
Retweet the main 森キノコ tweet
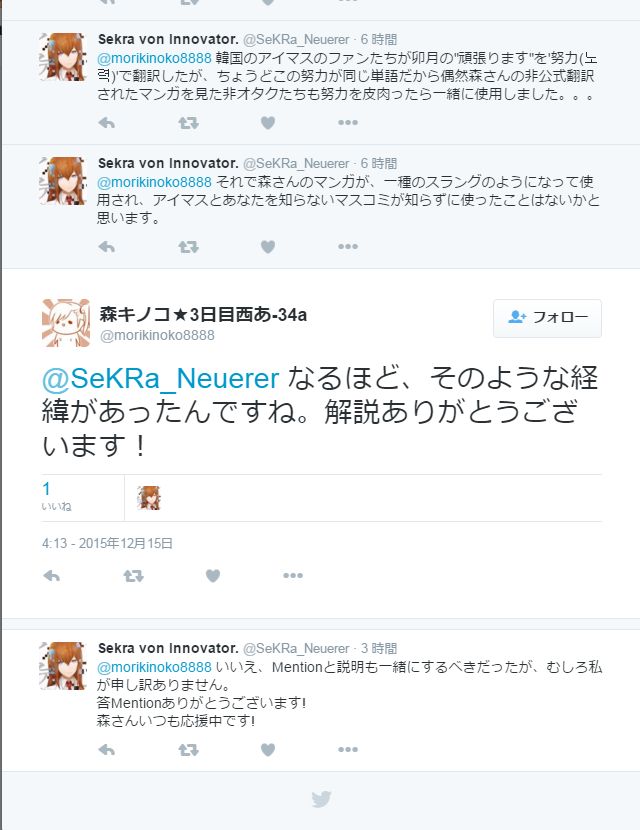pyautogui.click(x=133, y=576)
